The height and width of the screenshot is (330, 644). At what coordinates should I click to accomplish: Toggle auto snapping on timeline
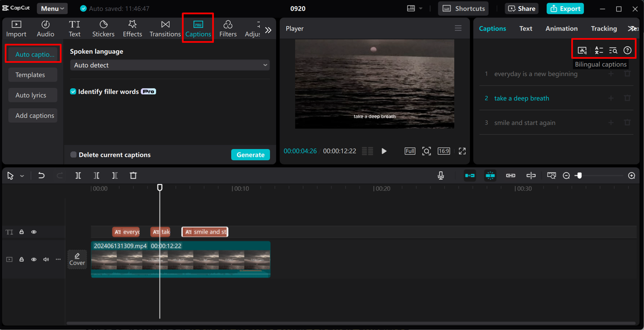[490, 176]
